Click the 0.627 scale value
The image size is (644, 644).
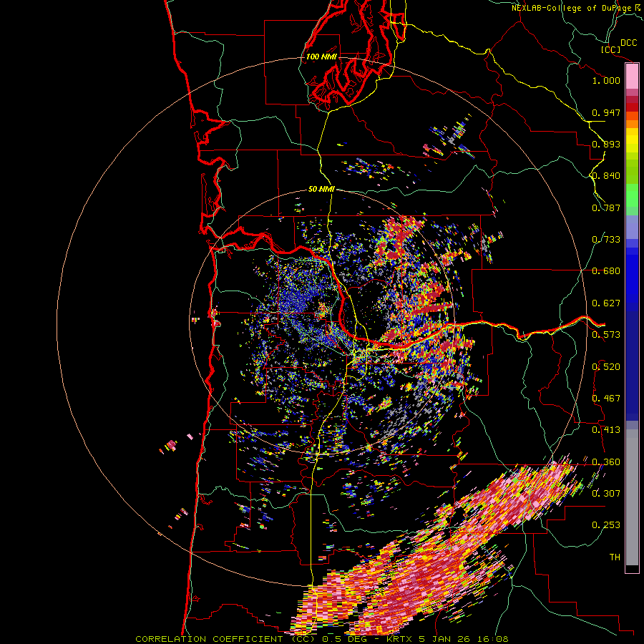(x=606, y=303)
